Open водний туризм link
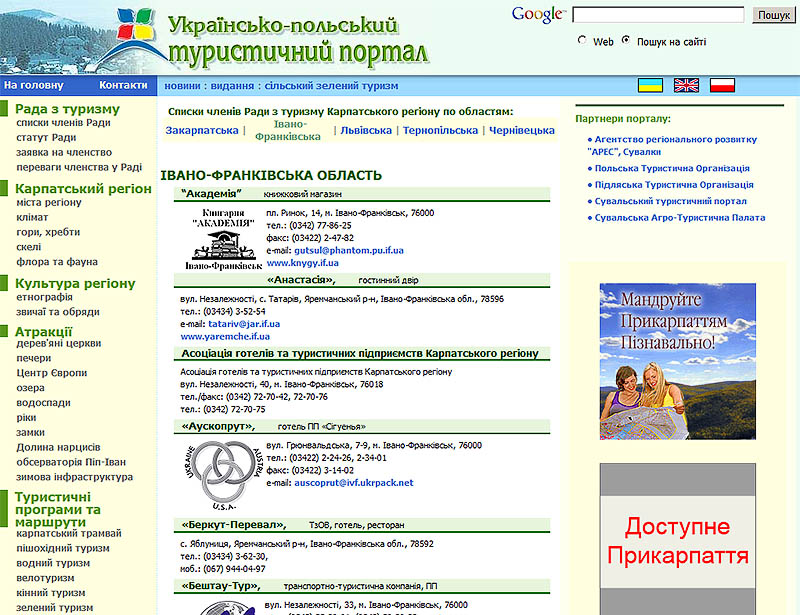800x615 pixels. (x=53, y=562)
